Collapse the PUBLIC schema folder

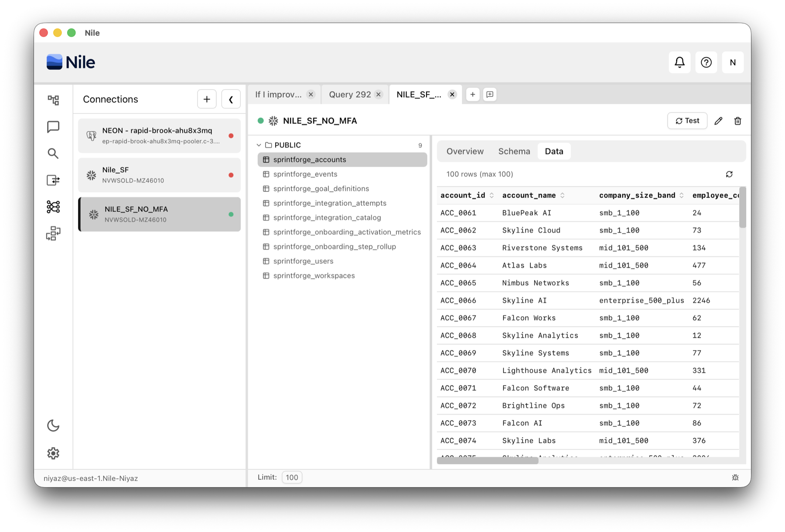pos(259,145)
